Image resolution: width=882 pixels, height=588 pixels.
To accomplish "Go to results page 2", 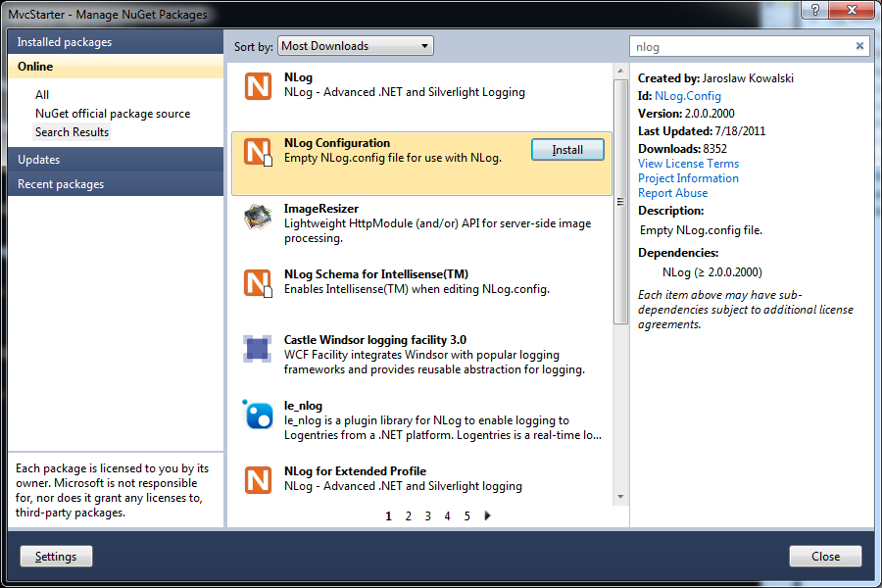I will tap(409, 516).
